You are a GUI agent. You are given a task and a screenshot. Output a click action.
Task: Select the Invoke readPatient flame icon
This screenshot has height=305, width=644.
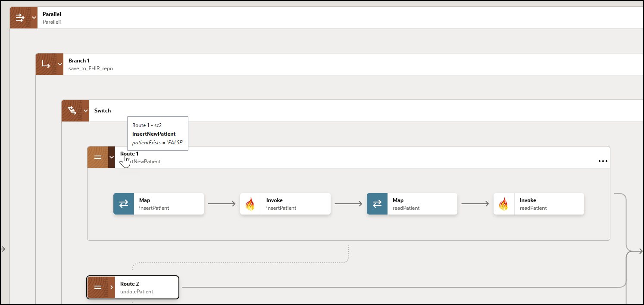(503, 204)
